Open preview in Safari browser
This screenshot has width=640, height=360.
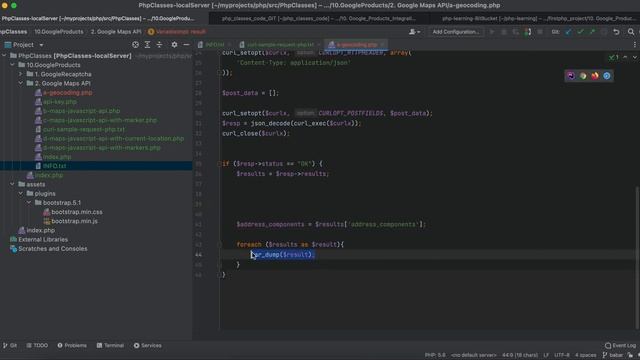607,76
